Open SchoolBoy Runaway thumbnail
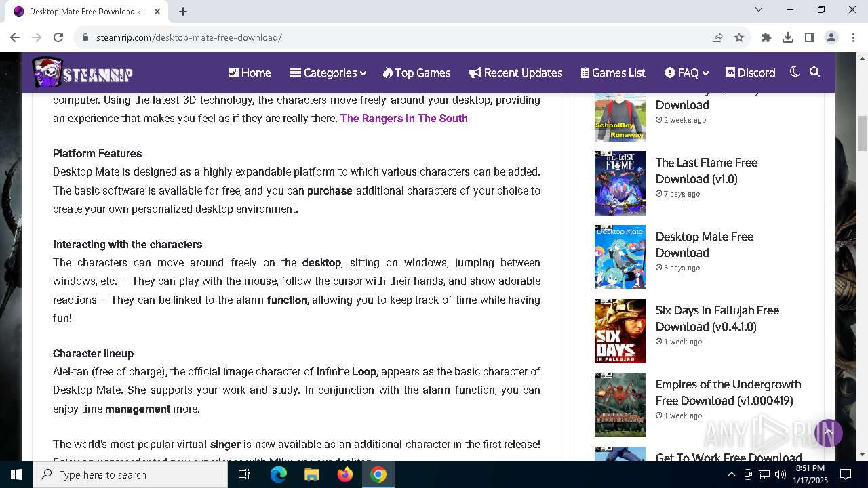 point(620,117)
